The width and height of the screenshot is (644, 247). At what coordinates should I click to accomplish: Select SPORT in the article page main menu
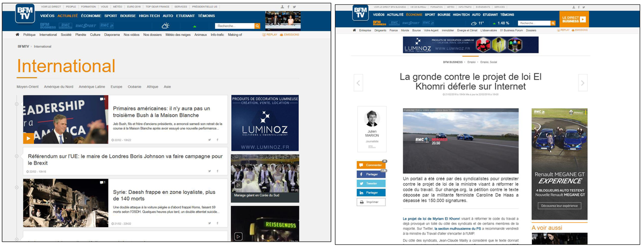tap(430, 14)
